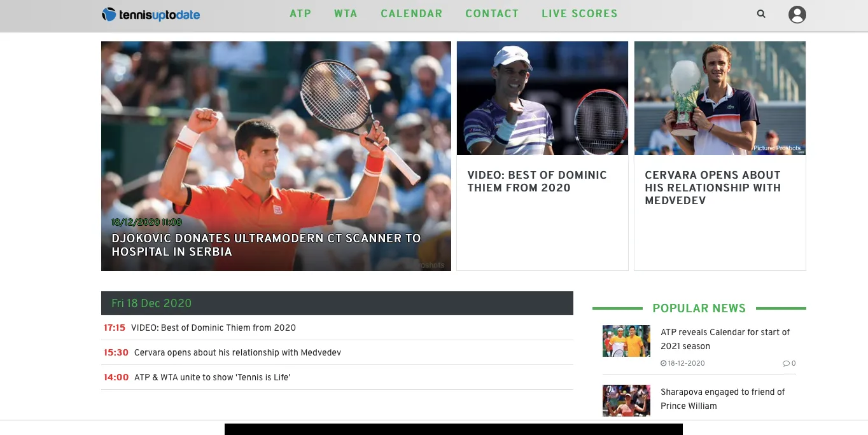Open the CONTACT page from navigation

(x=492, y=13)
